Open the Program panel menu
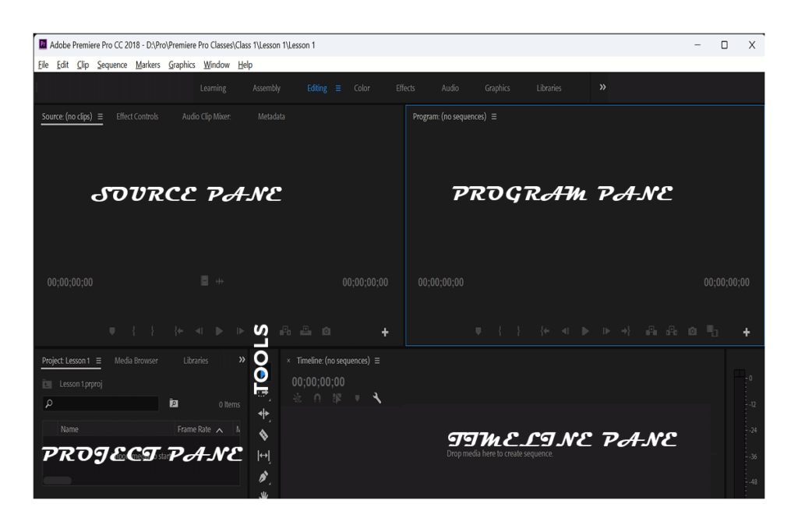 (x=495, y=116)
